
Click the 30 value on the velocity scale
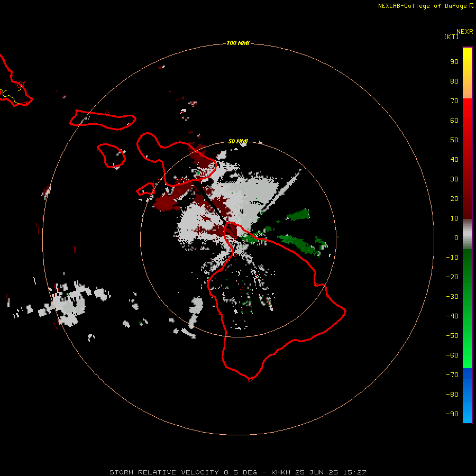coord(454,179)
